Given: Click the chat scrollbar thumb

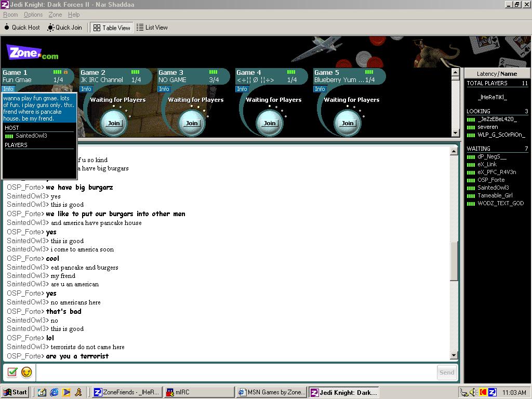Looking at the screenshot, I should (454, 261).
